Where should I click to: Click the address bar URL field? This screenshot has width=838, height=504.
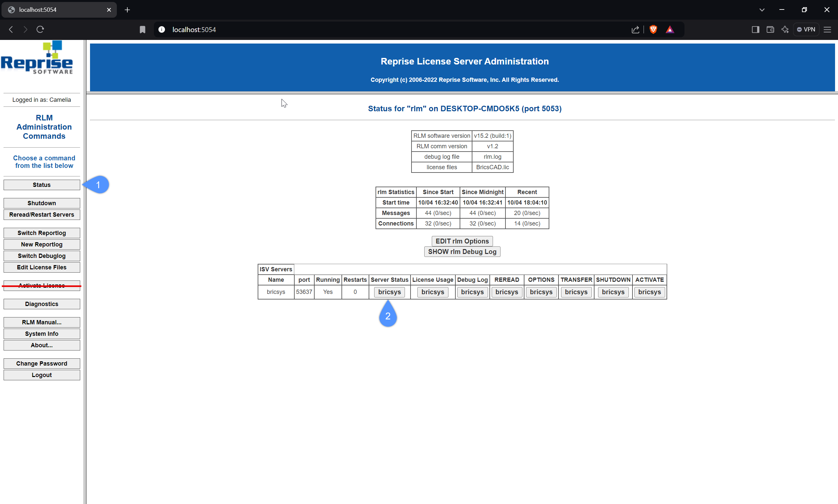373,29
